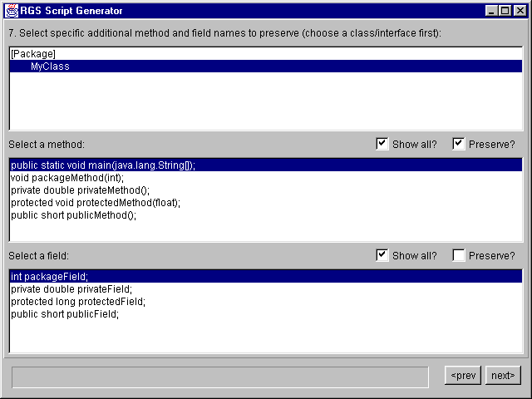Select int packageField in field list
This screenshot has height=399, width=532.
(266, 277)
